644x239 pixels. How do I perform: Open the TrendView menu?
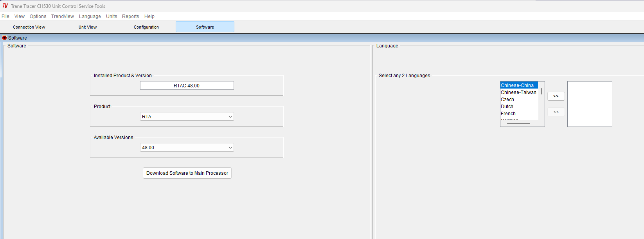(63, 16)
